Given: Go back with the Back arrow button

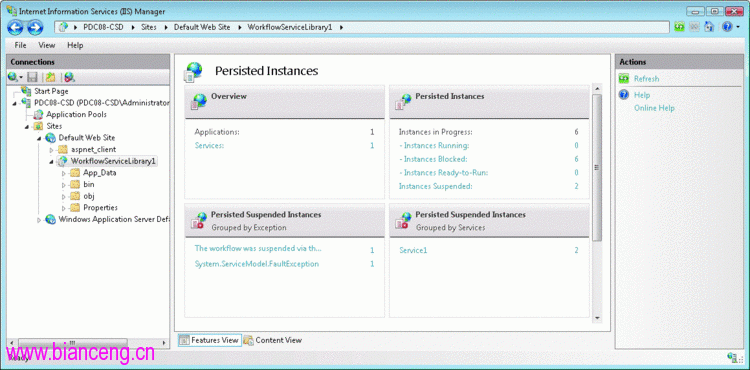Looking at the screenshot, I should click(15, 28).
